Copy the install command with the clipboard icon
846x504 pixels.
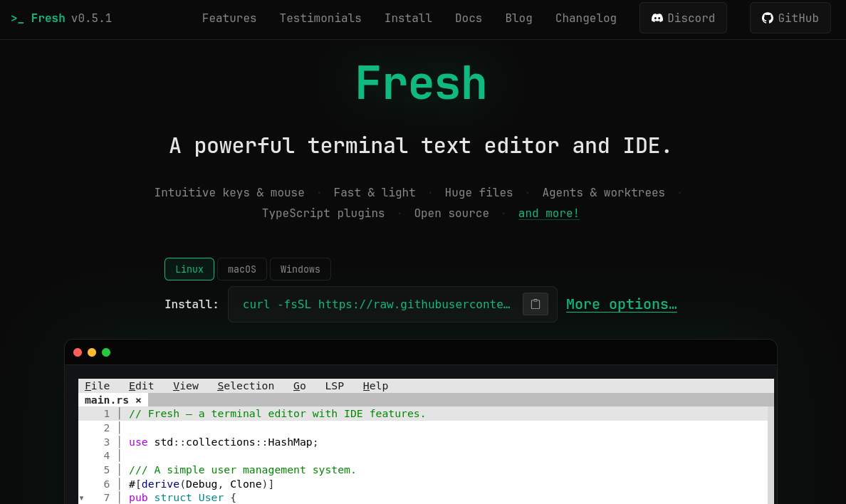point(536,305)
